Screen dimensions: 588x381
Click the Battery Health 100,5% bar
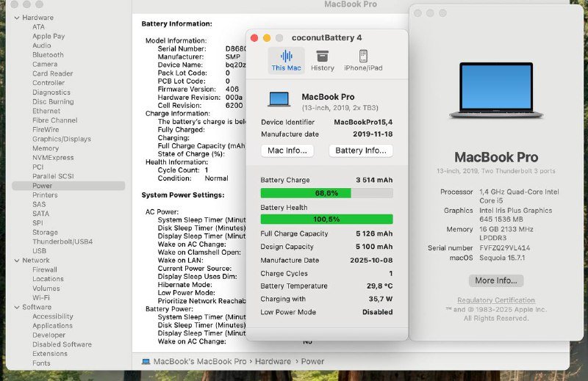pos(326,219)
